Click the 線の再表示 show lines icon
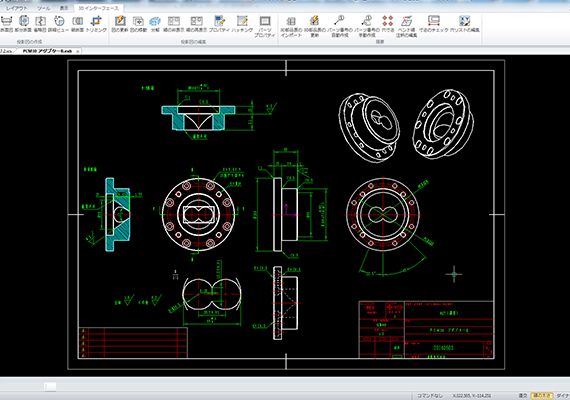This screenshot has height=400, width=570. [x=196, y=24]
